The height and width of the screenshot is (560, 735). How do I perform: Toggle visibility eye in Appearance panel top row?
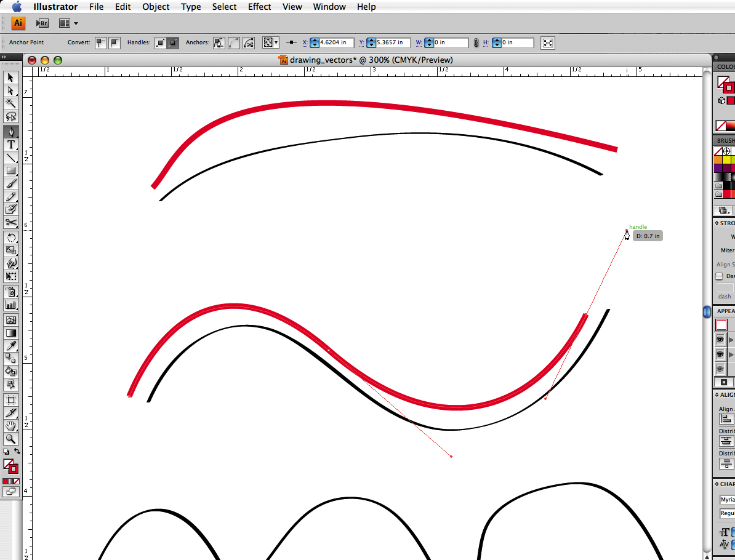(720, 340)
